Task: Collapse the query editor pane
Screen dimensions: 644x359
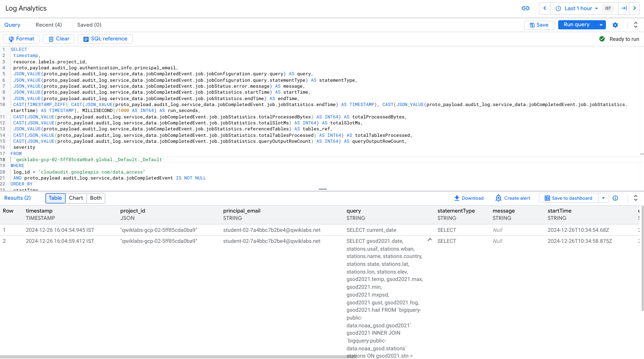Action: [x=636, y=25]
